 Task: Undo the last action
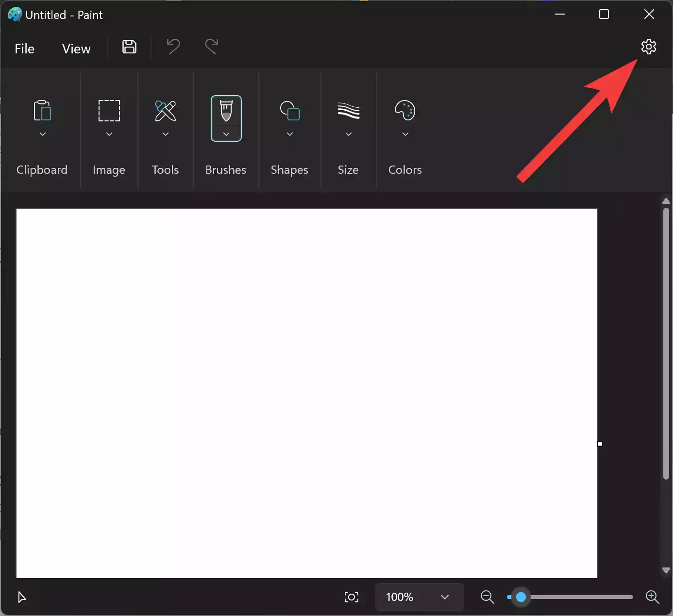tap(173, 47)
